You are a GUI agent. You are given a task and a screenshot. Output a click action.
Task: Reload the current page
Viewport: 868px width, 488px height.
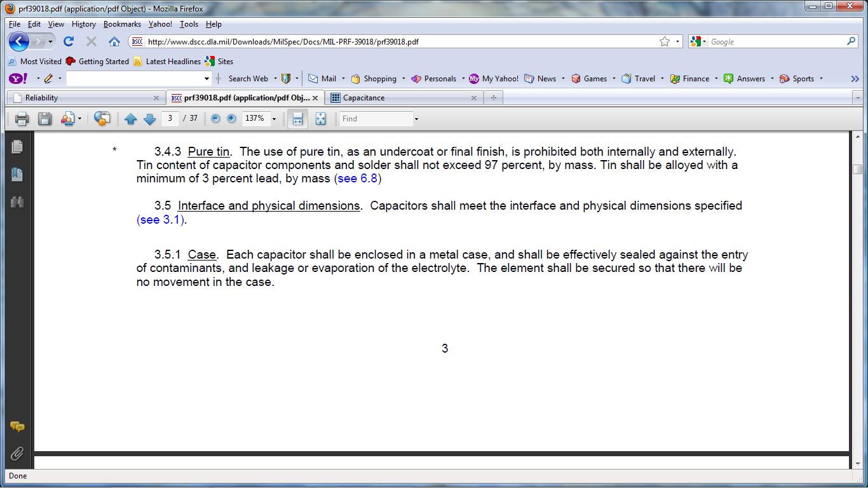pos(69,41)
